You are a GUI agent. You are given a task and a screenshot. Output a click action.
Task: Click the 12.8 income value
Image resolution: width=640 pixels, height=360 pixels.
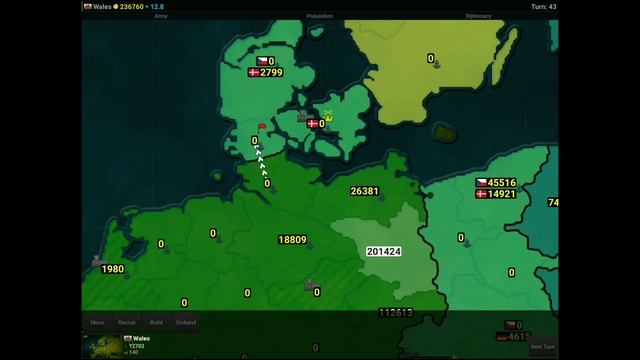157,7
